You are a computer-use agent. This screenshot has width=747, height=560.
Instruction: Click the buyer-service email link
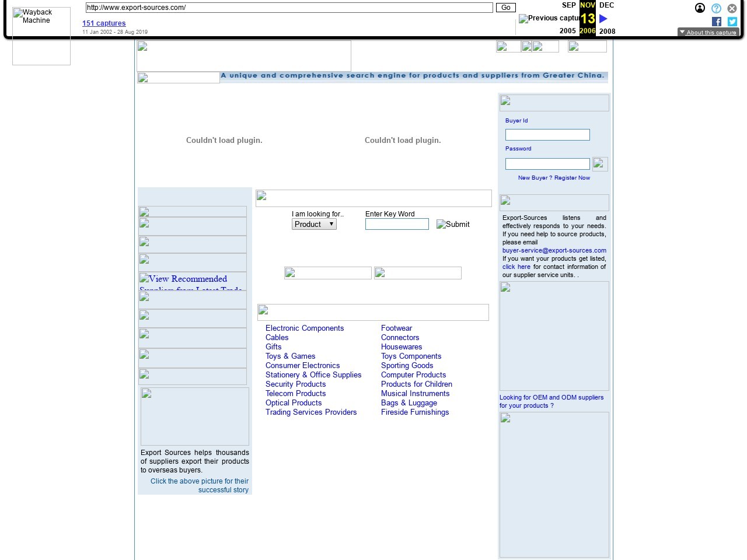pos(554,250)
